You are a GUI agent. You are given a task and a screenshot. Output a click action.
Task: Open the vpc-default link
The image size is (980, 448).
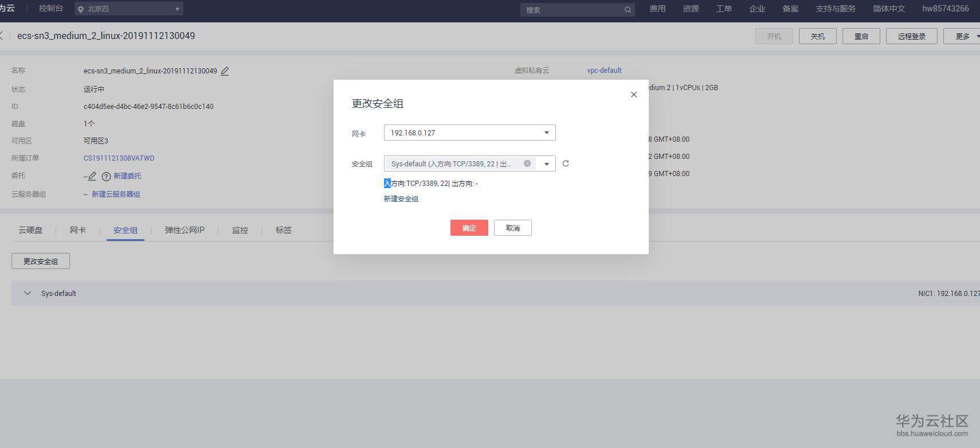(x=604, y=71)
